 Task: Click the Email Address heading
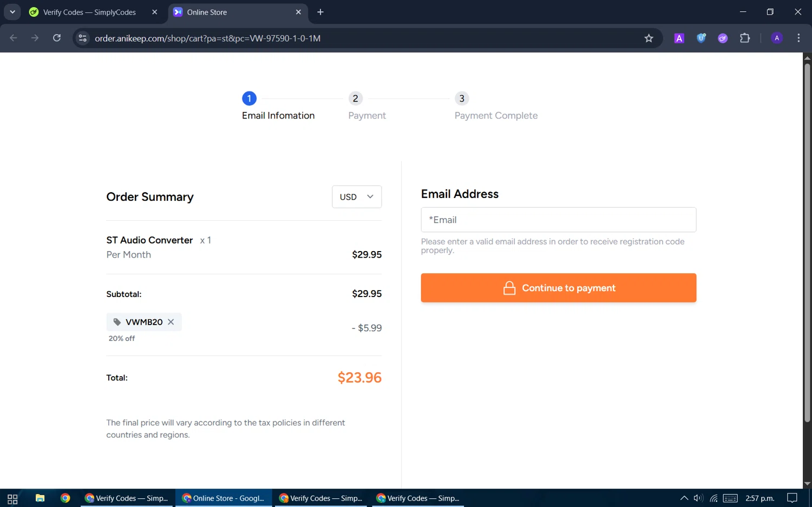(x=460, y=194)
